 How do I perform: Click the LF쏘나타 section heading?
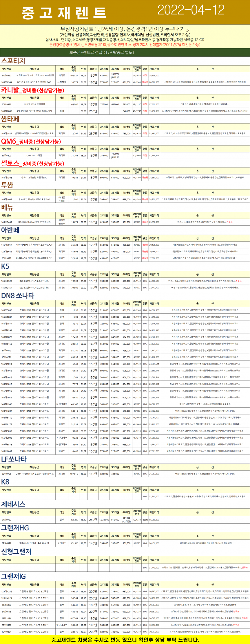click(14, 459)
